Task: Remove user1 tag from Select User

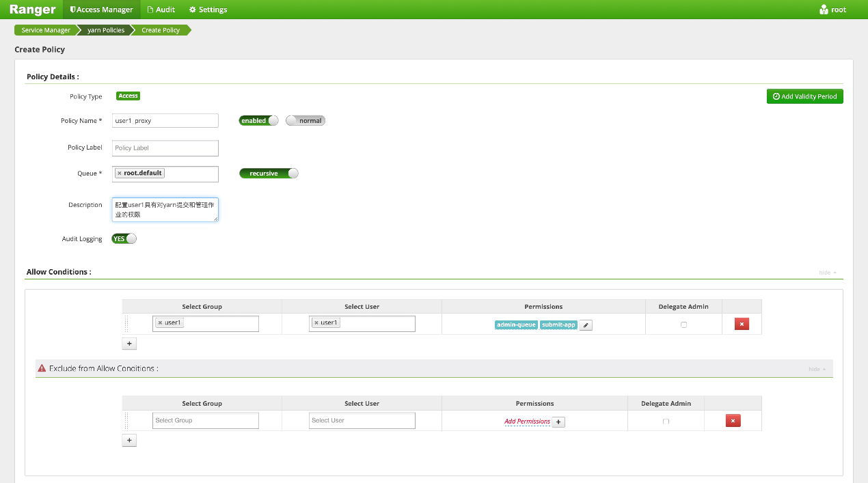Action: 316,323
